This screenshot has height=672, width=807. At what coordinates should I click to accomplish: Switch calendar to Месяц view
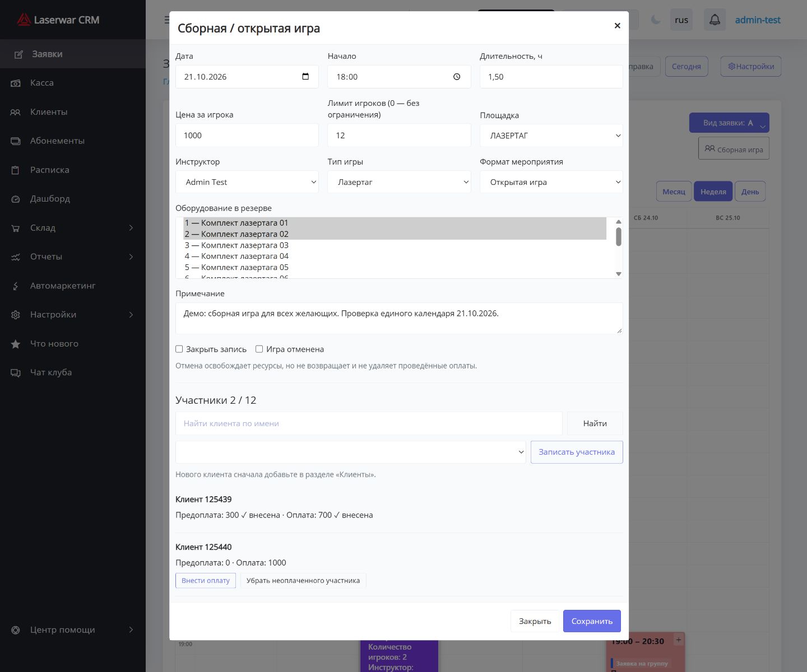(674, 192)
